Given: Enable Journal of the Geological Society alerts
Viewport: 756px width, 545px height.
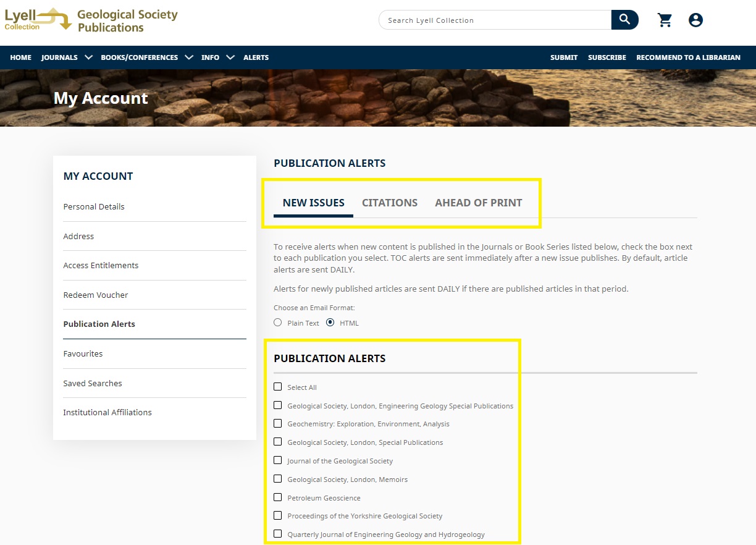Looking at the screenshot, I should pos(278,460).
